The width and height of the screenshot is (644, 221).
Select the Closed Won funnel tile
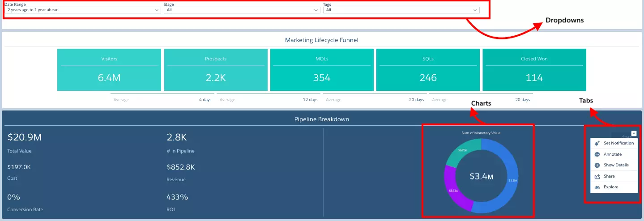point(534,70)
